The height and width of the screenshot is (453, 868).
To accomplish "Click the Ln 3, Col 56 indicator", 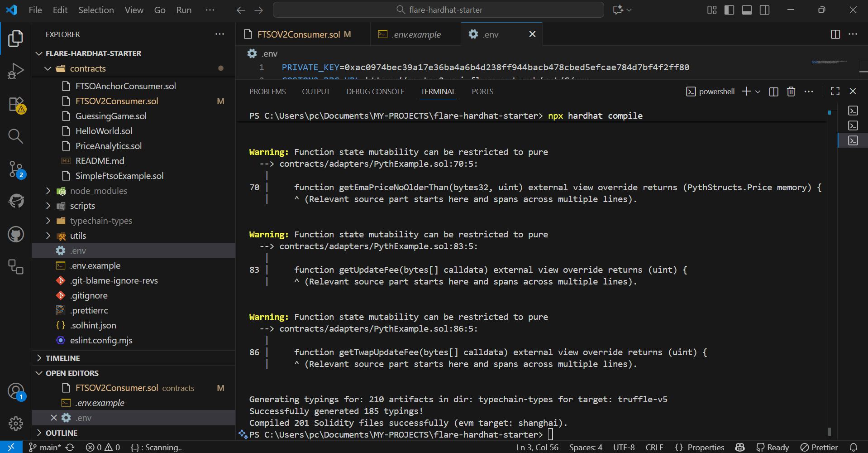I will click(x=537, y=447).
